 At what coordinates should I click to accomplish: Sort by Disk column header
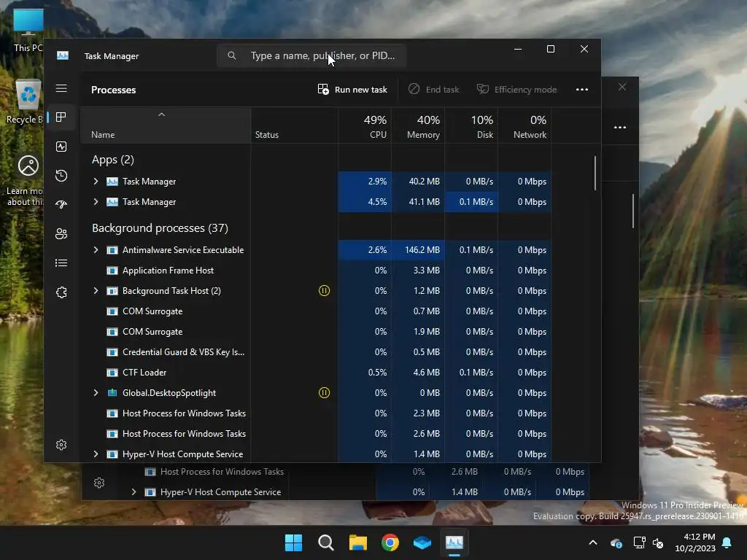[x=471, y=126]
